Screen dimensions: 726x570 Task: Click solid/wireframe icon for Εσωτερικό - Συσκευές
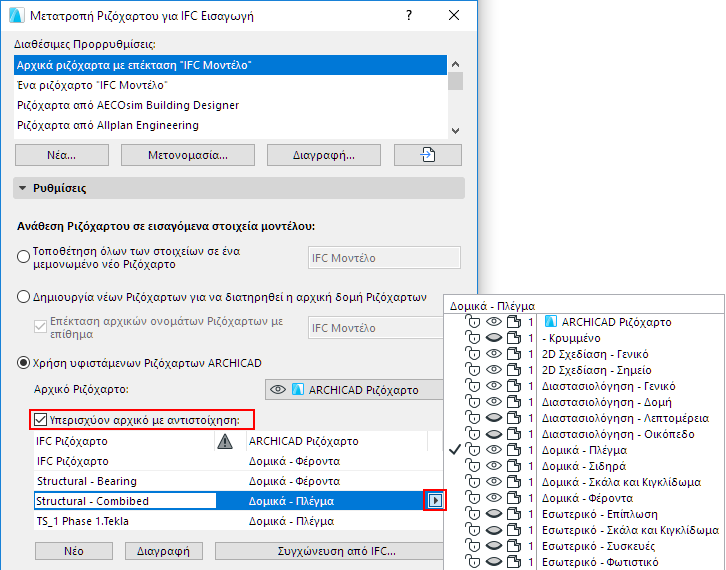coord(513,546)
